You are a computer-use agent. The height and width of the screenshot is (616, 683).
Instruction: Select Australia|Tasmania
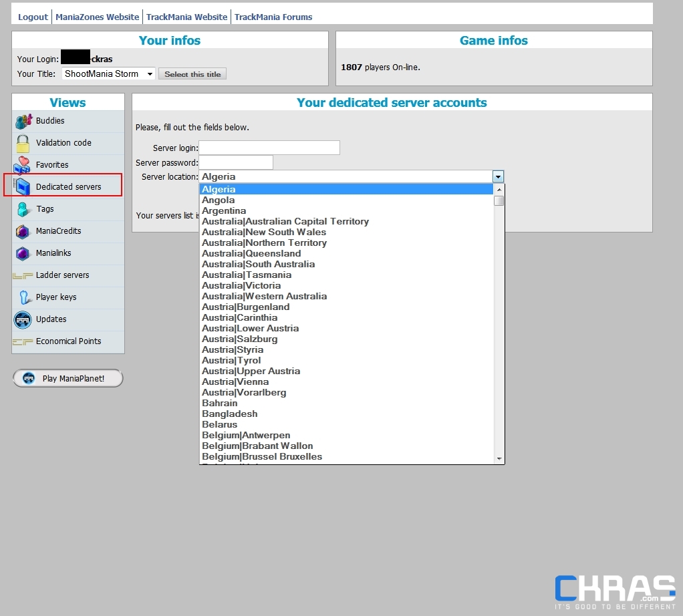pyautogui.click(x=346, y=275)
